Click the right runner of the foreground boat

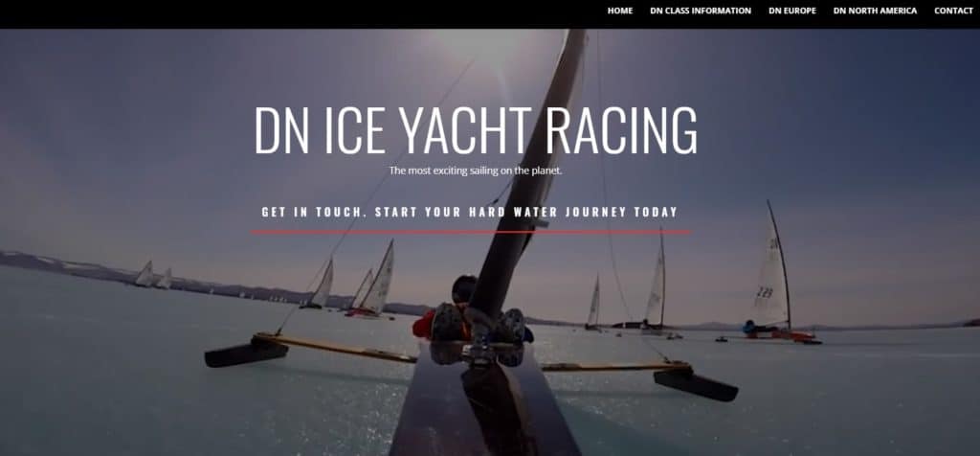click(x=696, y=384)
